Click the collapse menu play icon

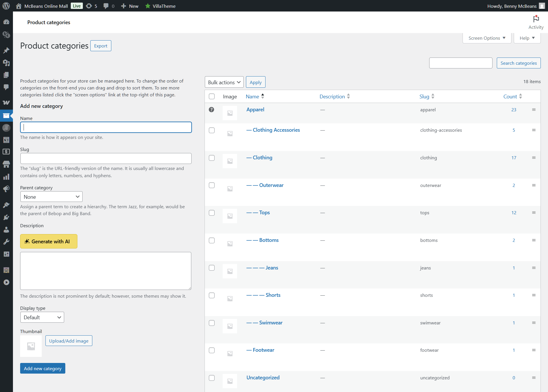tap(6, 282)
